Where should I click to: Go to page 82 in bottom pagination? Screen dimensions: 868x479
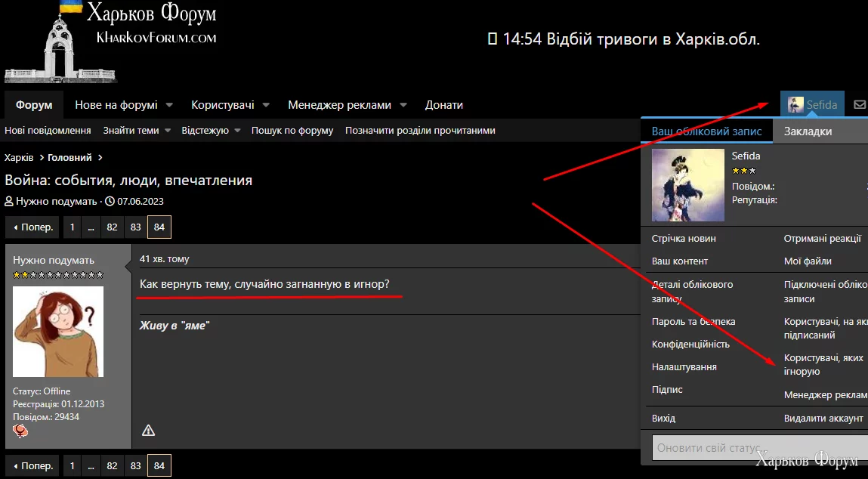click(113, 465)
